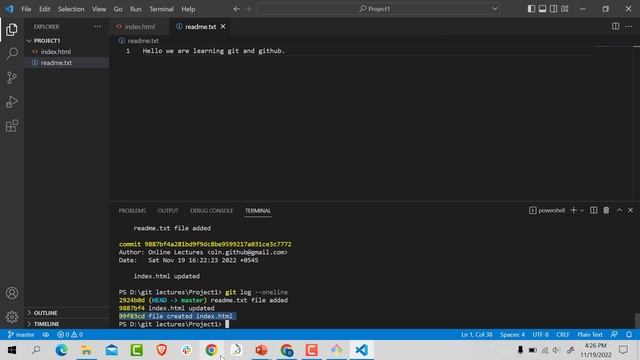The height and width of the screenshot is (360, 640).
Task: Switch to the OUTPUT panel tab
Action: coord(168,211)
